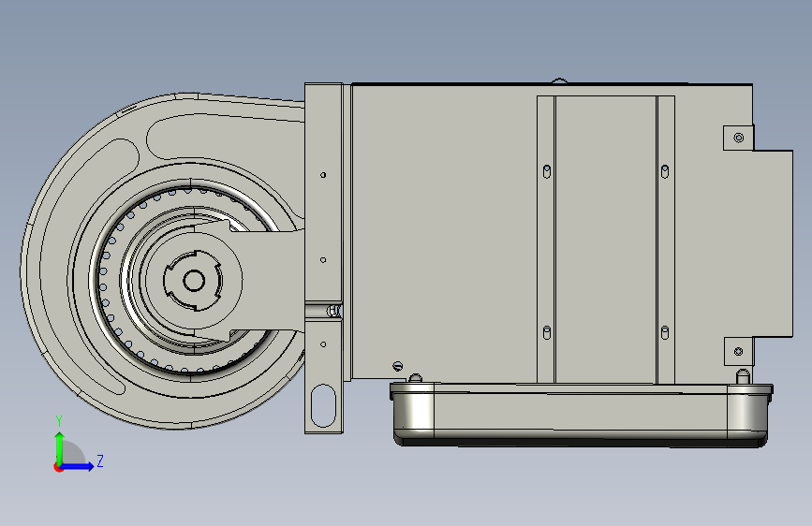Select the hole in the upper-right corner mounting tab

[x=739, y=138]
